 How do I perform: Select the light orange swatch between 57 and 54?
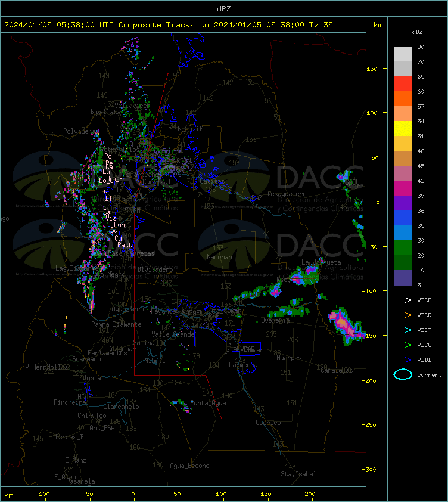click(x=403, y=114)
